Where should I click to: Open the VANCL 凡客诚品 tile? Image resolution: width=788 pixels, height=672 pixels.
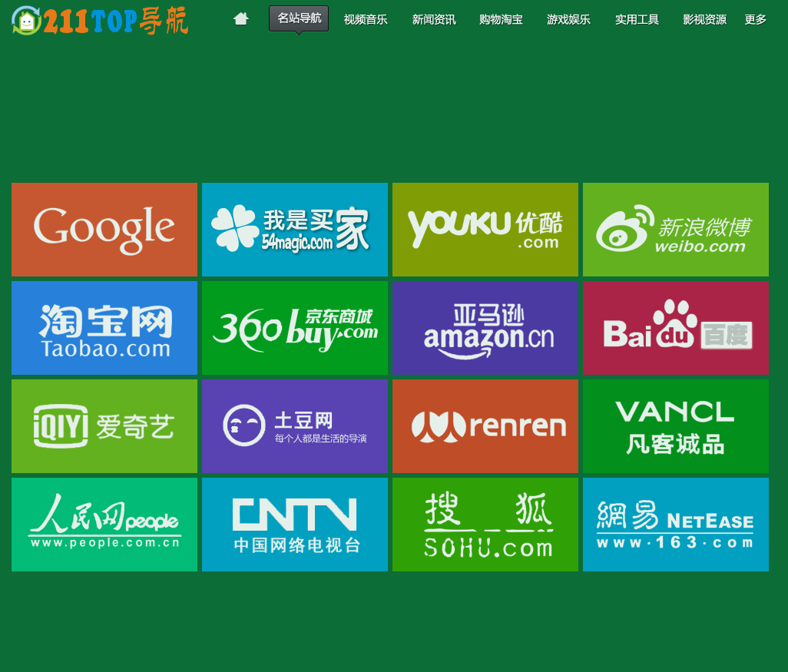point(676,426)
